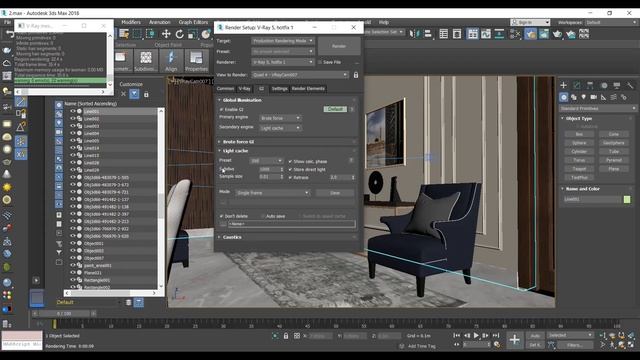Select the Shapes category icon

click(x=574, y=97)
